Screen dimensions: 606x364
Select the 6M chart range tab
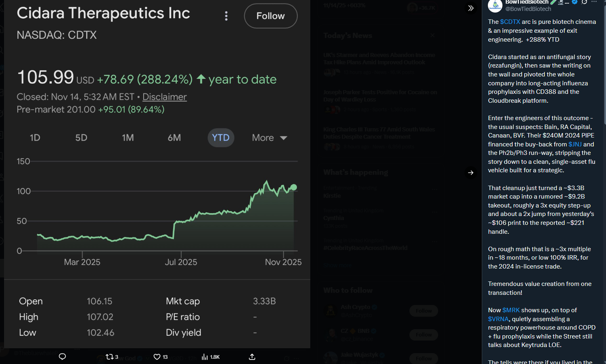tap(174, 138)
